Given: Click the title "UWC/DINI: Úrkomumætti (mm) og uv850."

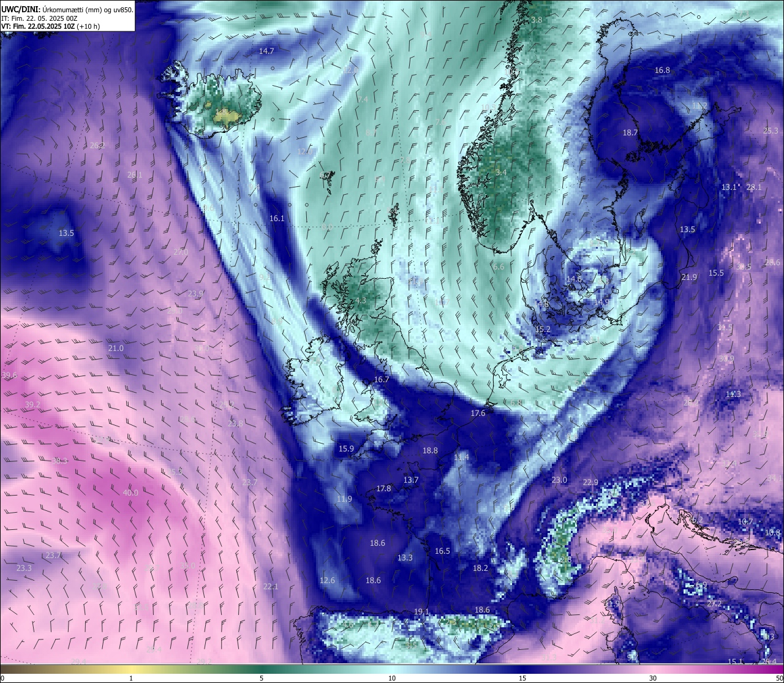Looking at the screenshot, I should 67,9.
